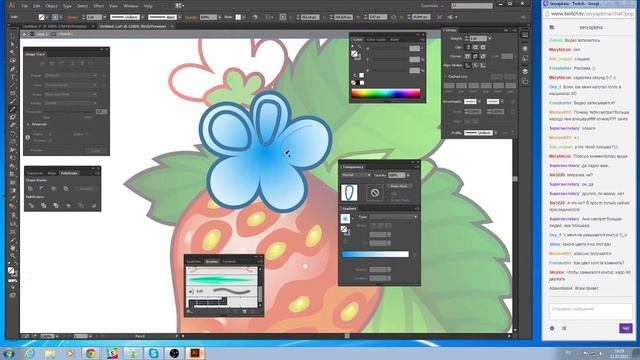
Task: Select the Pencil tool
Action: 12,109
